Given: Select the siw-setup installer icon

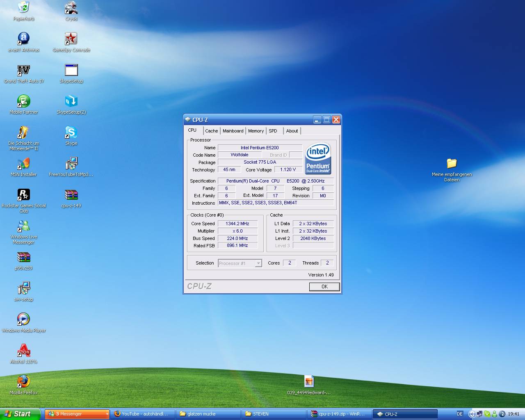Looking at the screenshot, I should (24, 288).
